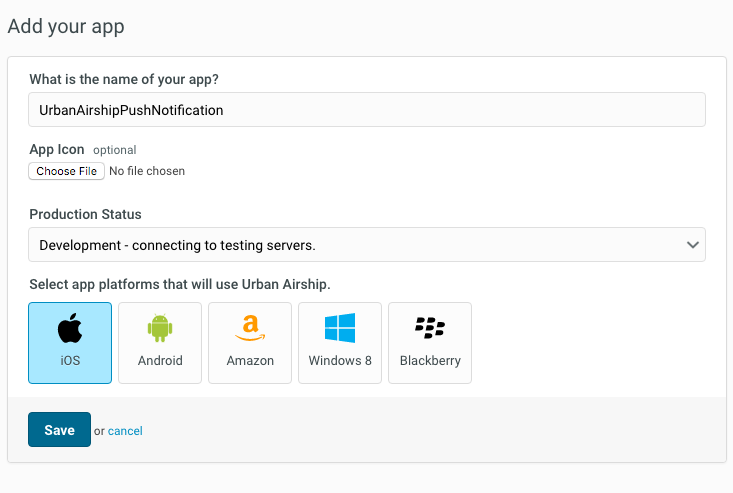Save the new app
This screenshot has width=733, height=493.
[59, 429]
